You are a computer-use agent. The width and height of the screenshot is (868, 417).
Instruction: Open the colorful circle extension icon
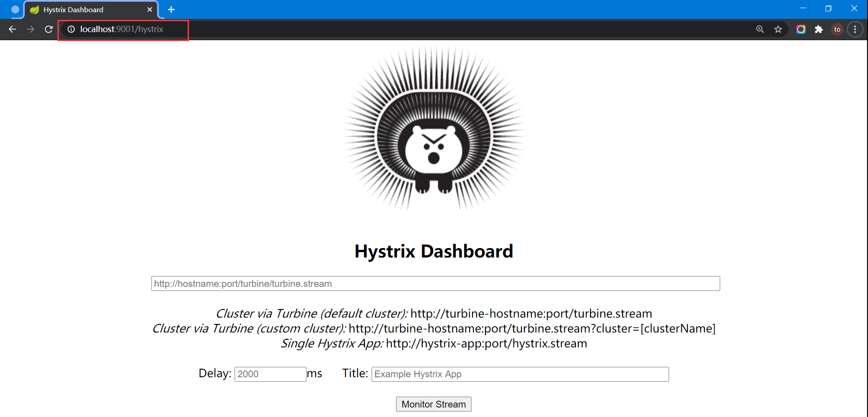(x=801, y=29)
